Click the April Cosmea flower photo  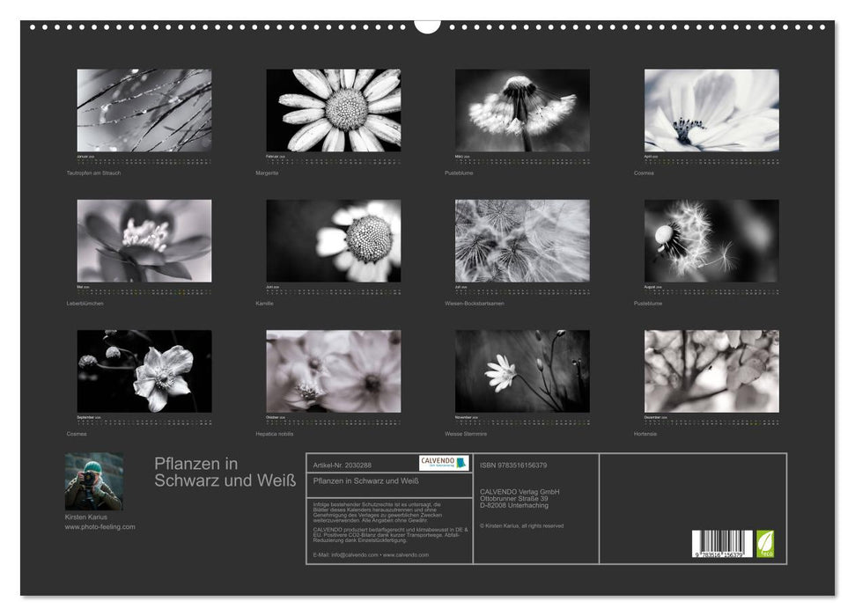[x=711, y=111]
